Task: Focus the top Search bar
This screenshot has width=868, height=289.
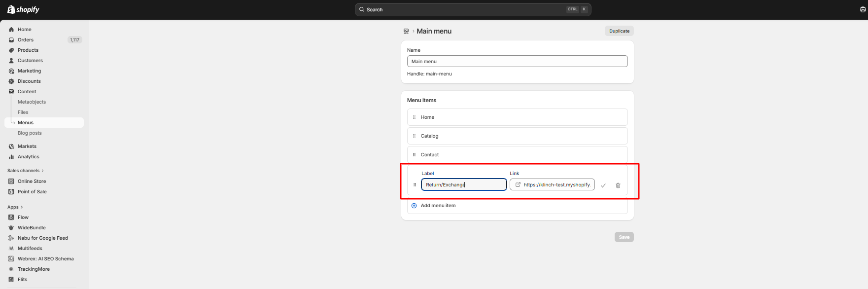Action: tap(472, 9)
